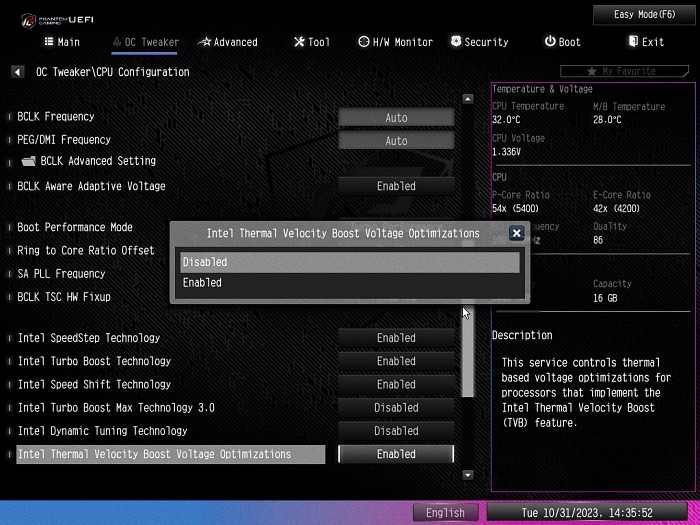Image resolution: width=700 pixels, height=525 pixels.
Task: Select highlighted Thermal Velocity Boost Voltage Optimizations label
Action: 171,454
